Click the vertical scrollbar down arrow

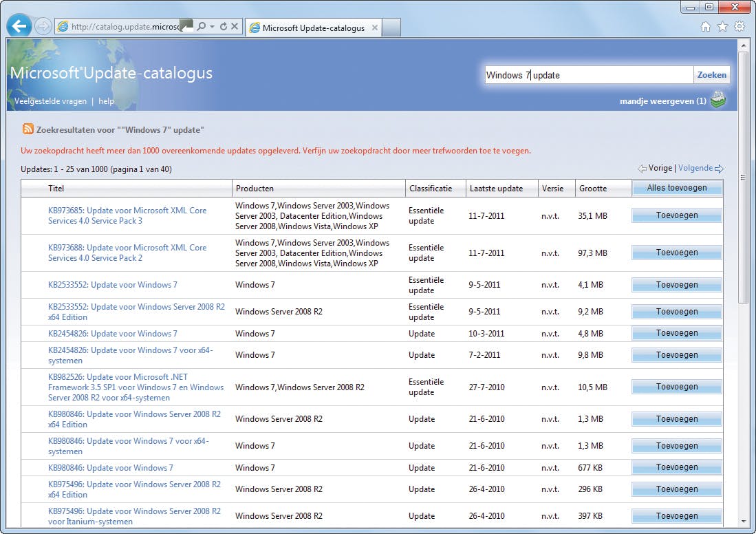coord(743,521)
